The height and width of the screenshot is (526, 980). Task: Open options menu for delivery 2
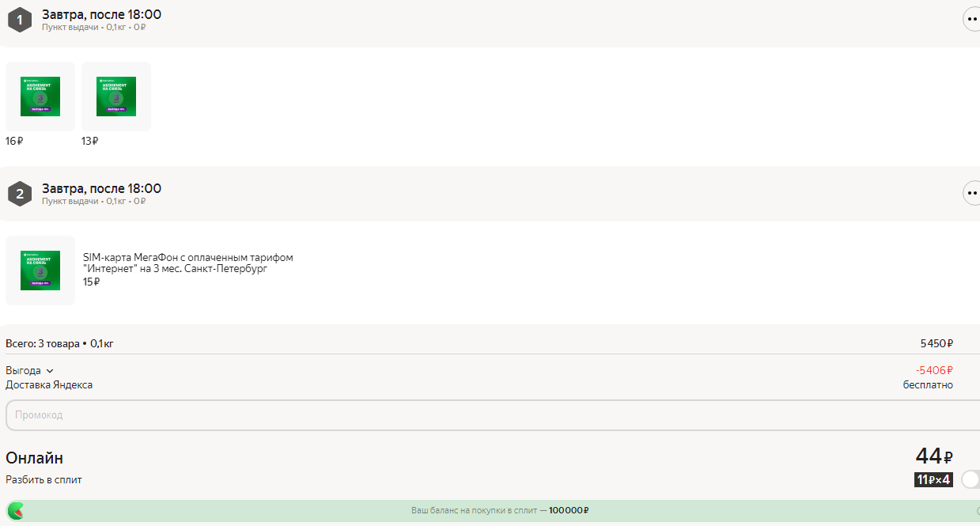[x=972, y=193]
